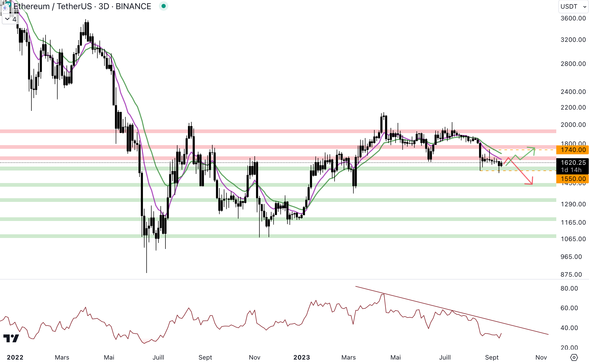
Task: Click the 80.00 RSI scale label
Action: [569, 288]
